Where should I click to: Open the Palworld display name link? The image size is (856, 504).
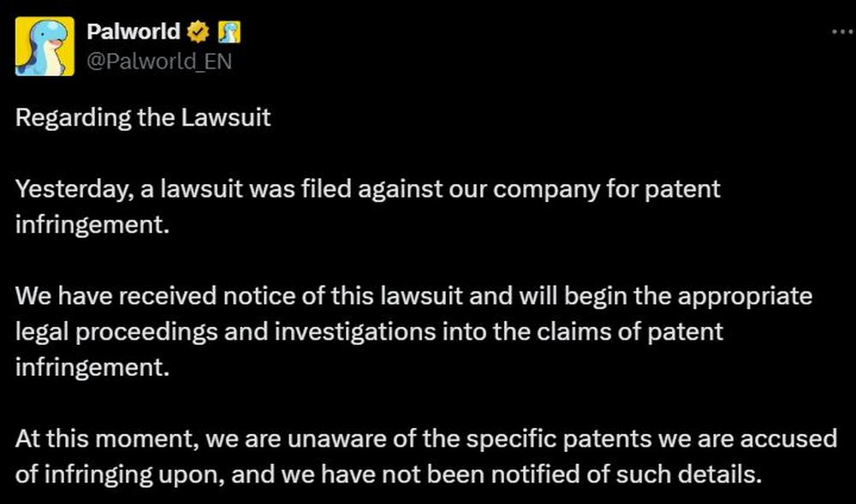(134, 33)
